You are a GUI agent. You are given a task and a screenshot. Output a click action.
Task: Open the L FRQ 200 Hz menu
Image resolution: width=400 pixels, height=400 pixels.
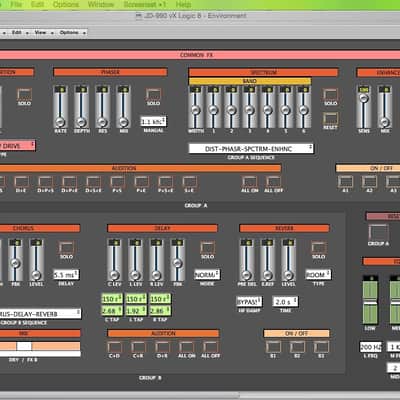[370, 347]
